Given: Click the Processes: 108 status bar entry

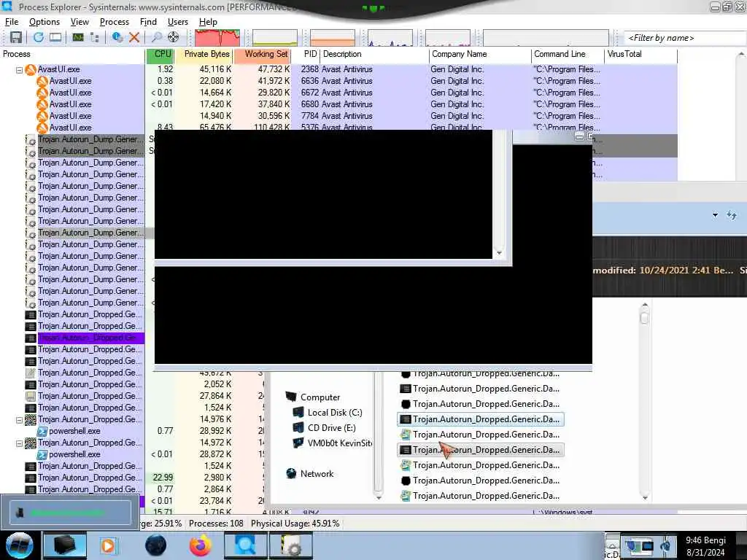Looking at the screenshot, I should 216,524.
